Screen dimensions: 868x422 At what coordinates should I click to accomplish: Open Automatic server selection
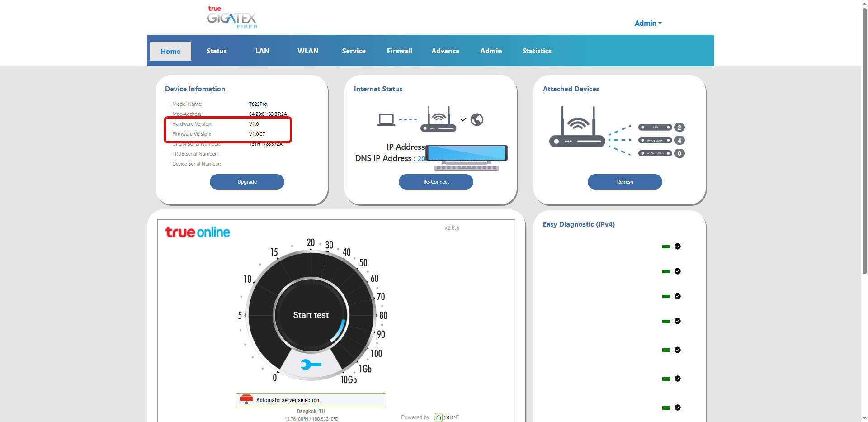[311, 400]
